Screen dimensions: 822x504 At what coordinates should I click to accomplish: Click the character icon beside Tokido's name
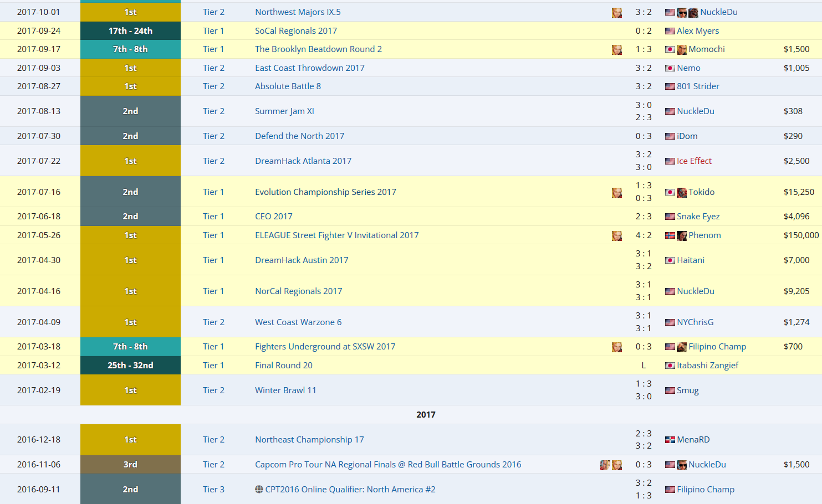click(682, 193)
